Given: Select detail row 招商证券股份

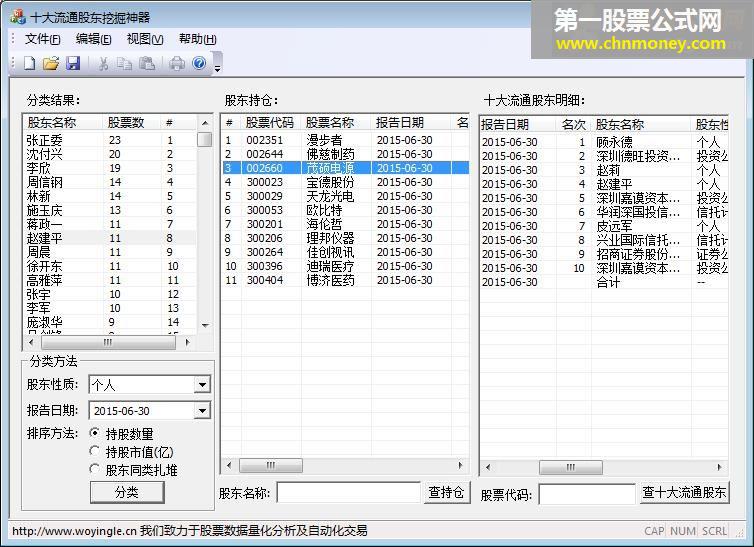Looking at the screenshot, I should tap(604, 254).
